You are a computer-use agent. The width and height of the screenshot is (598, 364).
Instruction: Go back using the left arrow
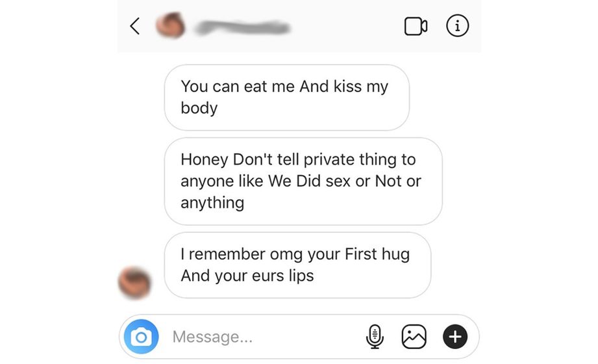(134, 27)
